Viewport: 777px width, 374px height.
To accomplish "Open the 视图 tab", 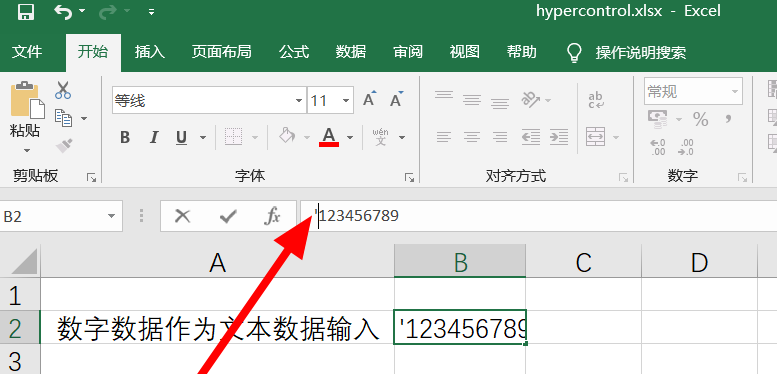I will pos(465,52).
